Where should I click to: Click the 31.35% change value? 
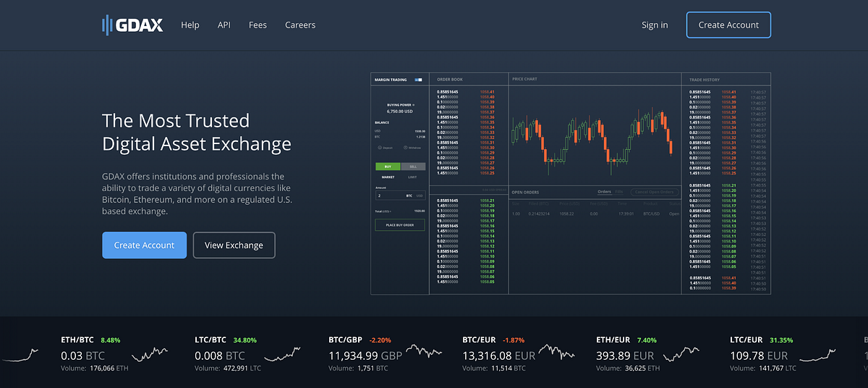point(781,339)
